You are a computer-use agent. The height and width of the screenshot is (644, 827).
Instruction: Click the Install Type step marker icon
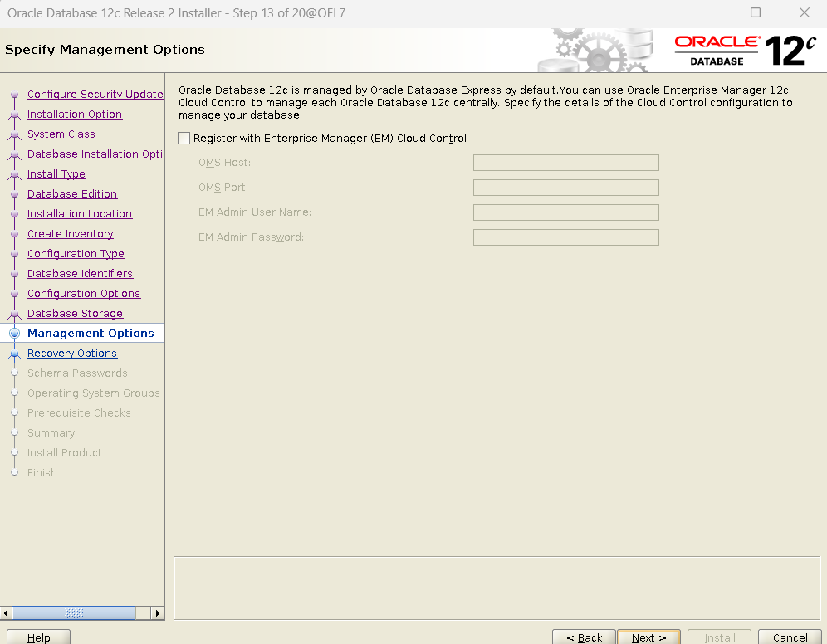tap(15, 175)
